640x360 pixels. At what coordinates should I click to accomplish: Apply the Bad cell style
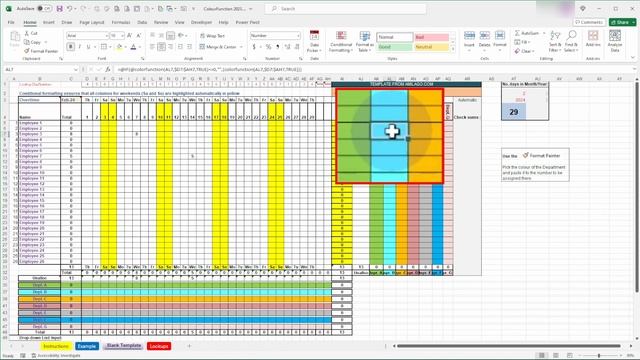pyautogui.click(x=431, y=37)
